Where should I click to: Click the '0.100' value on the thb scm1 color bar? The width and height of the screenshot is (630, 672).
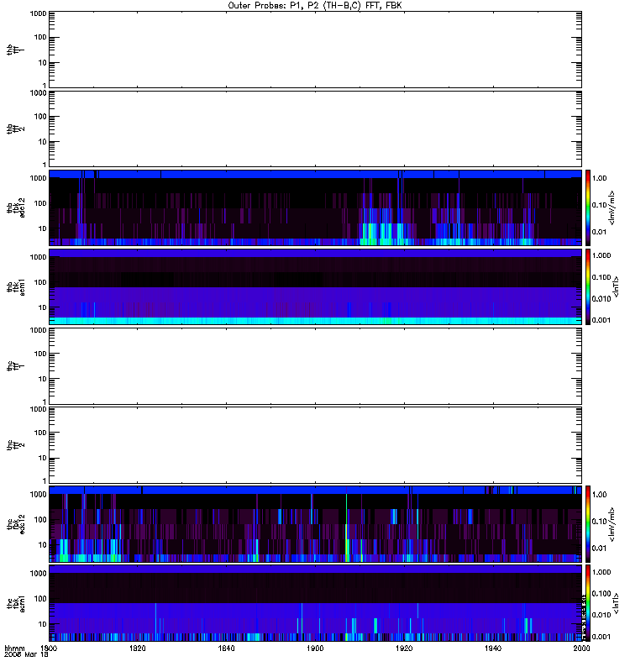pos(601,277)
